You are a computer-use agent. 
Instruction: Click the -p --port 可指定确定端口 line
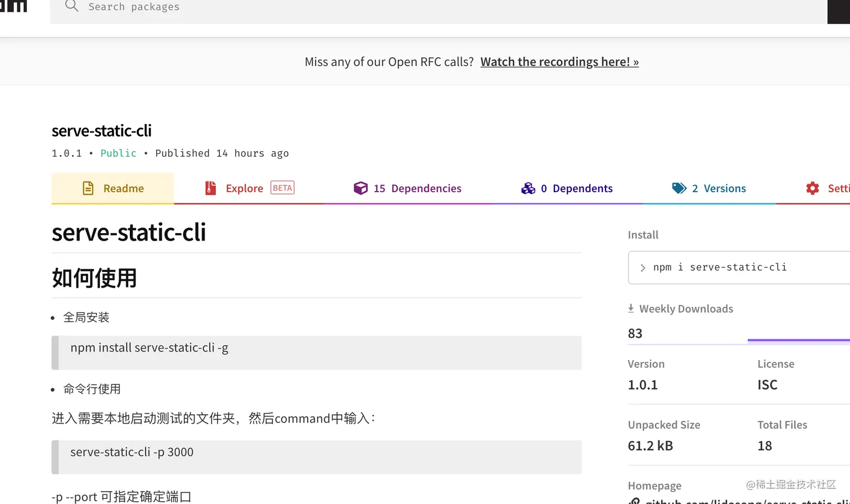(x=121, y=497)
